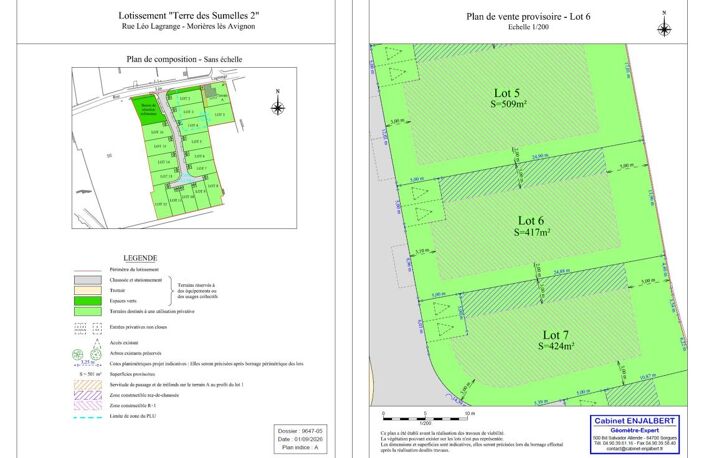Click the preserved trees symbol in the legend
Viewport: 704px width, 458px height.
(x=88, y=355)
